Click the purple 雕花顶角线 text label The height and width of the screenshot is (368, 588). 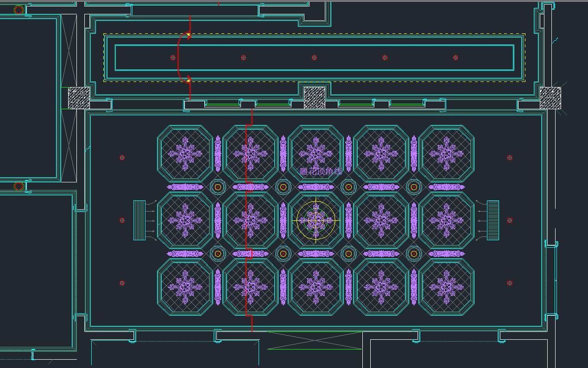pos(321,172)
